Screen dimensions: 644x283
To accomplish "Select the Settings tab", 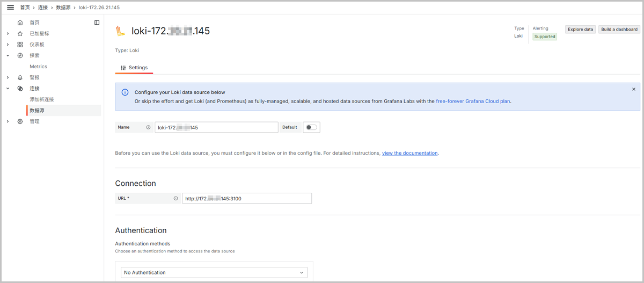I will click(x=134, y=68).
